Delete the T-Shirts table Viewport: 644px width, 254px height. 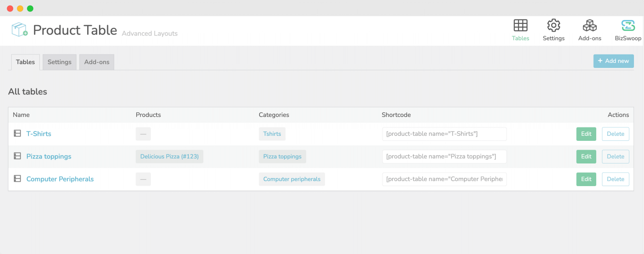(615, 134)
